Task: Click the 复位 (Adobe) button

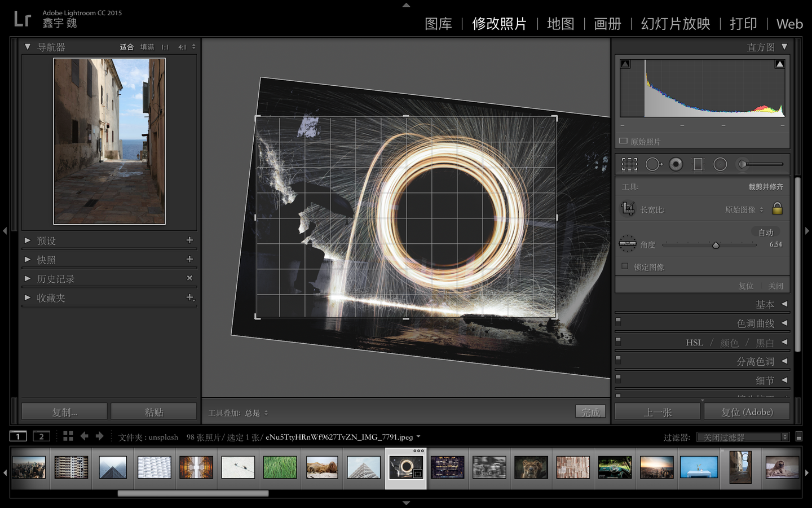Action: [x=747, y=412]
